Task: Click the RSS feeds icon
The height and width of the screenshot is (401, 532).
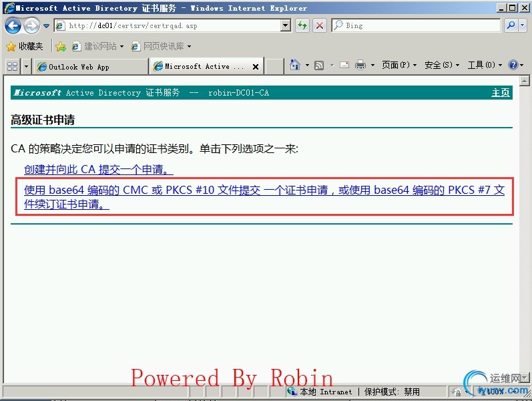Action: coord(319,65)
